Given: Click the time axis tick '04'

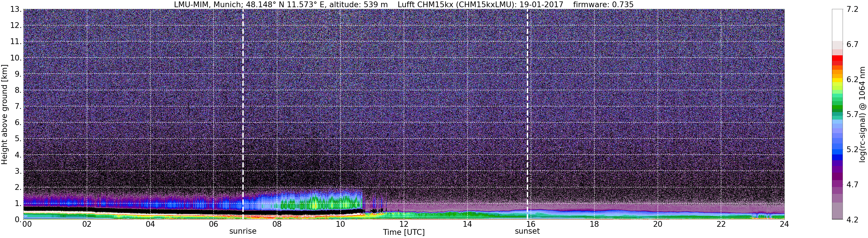Looking at the screenshot, I should [150, 224].
